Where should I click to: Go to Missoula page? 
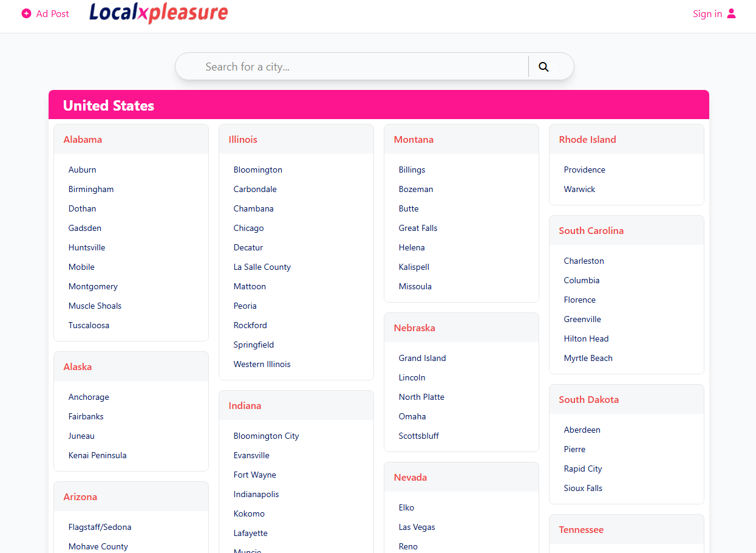pyautogui.click(x=415, y=286)
